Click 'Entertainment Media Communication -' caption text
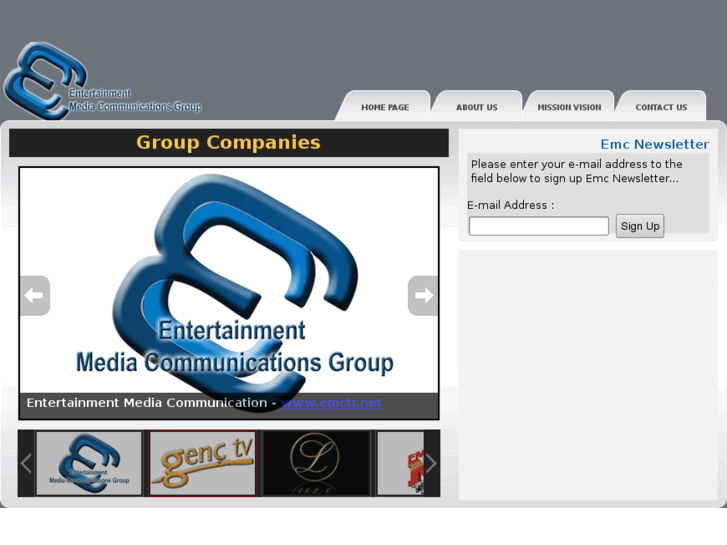Image resolution: width=727 pixels, height=545 pixels. click(x=151, y=403)
